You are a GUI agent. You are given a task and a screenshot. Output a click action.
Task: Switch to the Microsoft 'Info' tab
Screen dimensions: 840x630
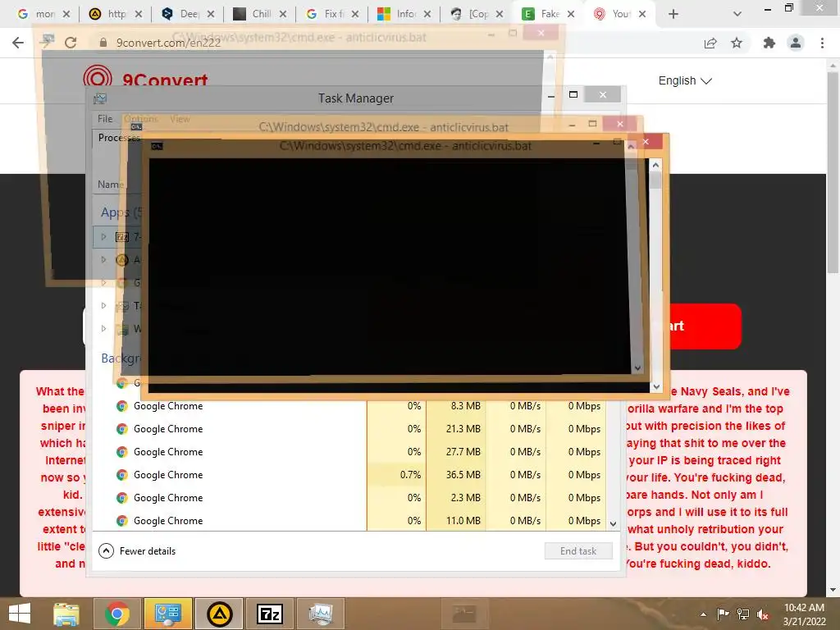click(x=404, y=14)
